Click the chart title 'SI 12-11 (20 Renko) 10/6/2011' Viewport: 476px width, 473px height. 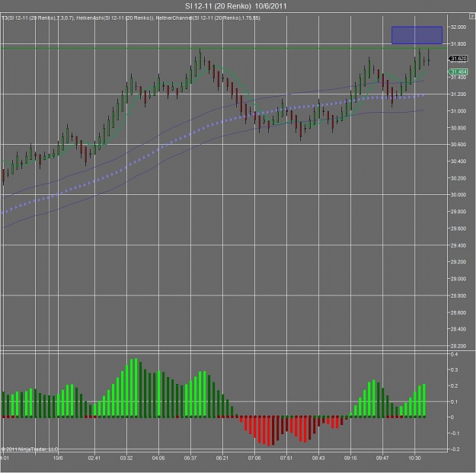click(236, 6)
